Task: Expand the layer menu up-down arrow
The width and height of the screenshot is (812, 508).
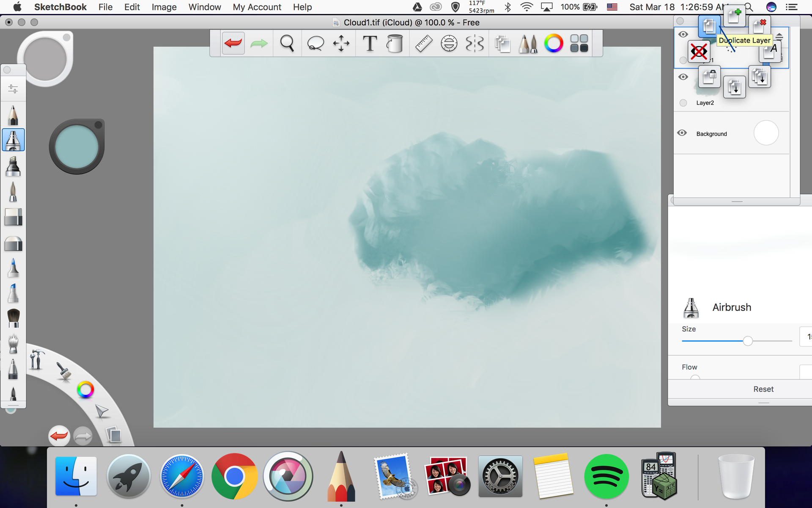Action: tap(779, 37)
